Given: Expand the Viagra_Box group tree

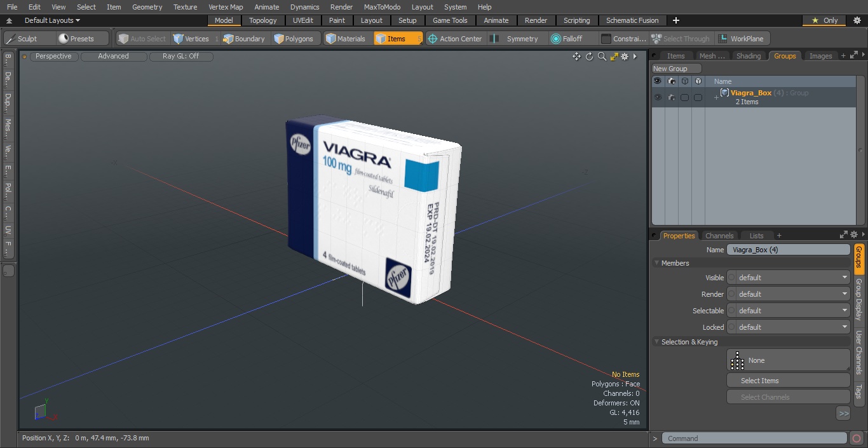Looking at the screenshot, I should pos(716,97).
